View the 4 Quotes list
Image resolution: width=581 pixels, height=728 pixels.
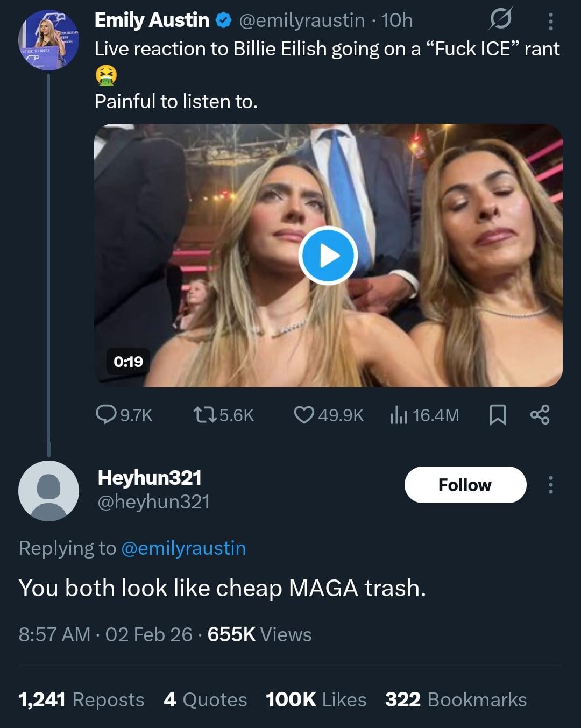coord(206,699)
